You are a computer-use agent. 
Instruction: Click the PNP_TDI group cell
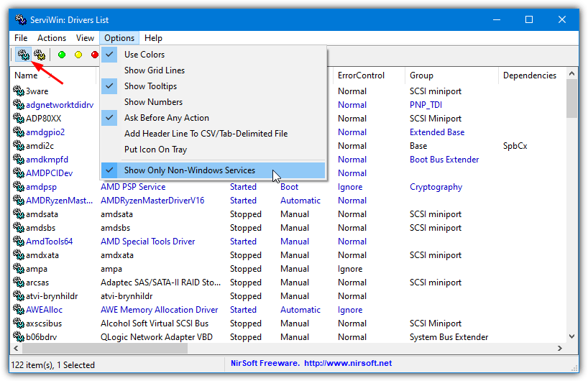(x=426, y=105)
